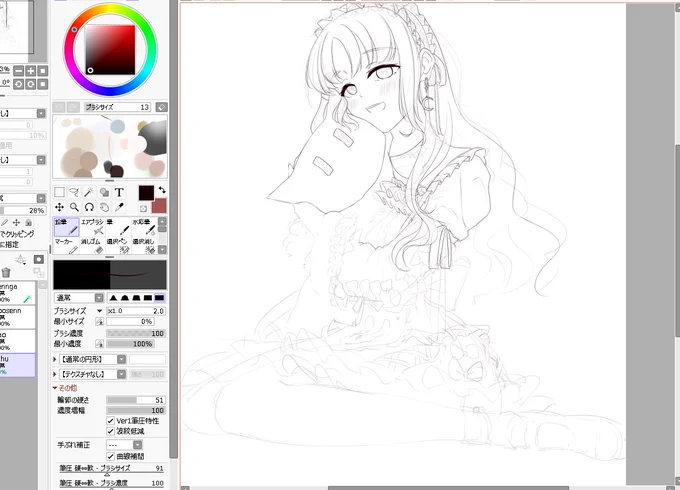Select the sharpest triangular brush edge shape
This screenshot has width=680, height=490.
click(113, 298)
